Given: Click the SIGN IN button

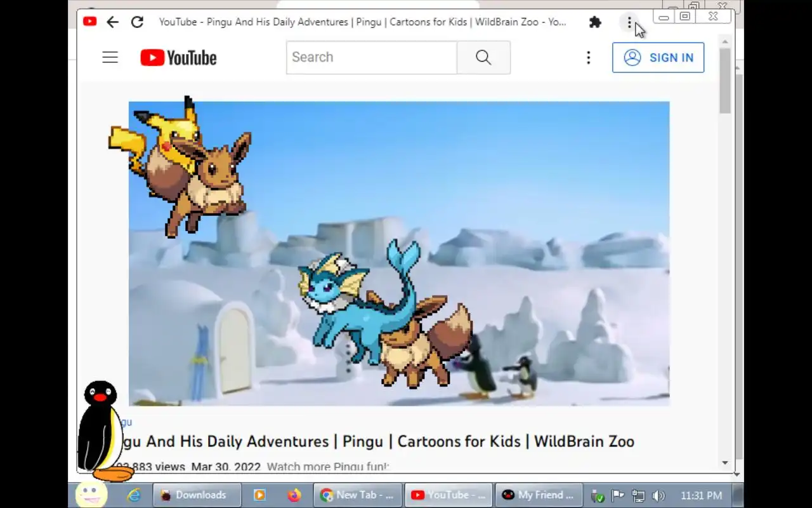Looking at the screenshot, I should pos(658,57).
